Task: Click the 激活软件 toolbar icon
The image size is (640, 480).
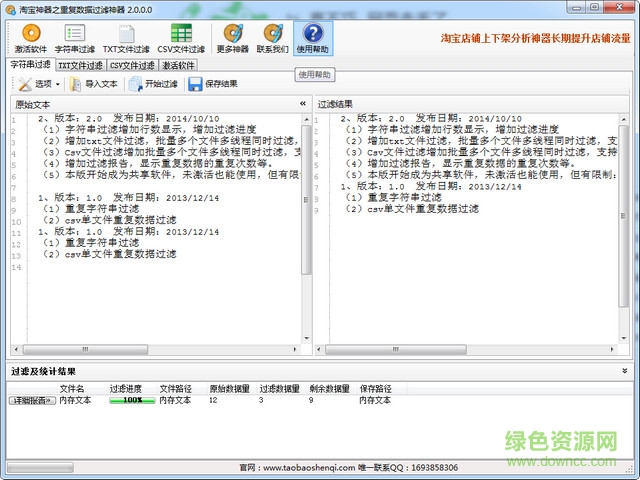Action: click(x=30, y=38)
